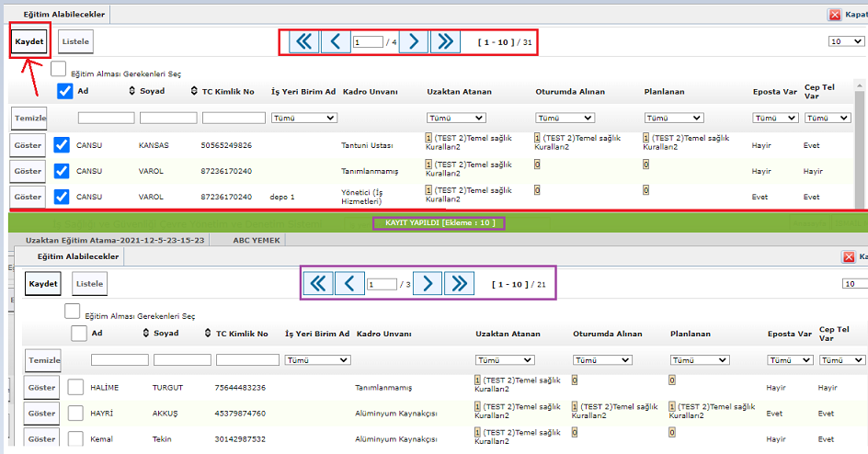Screen dimensions: 868x454
Task: Go to first page in upper panel pagination
Action: [303, 41]
